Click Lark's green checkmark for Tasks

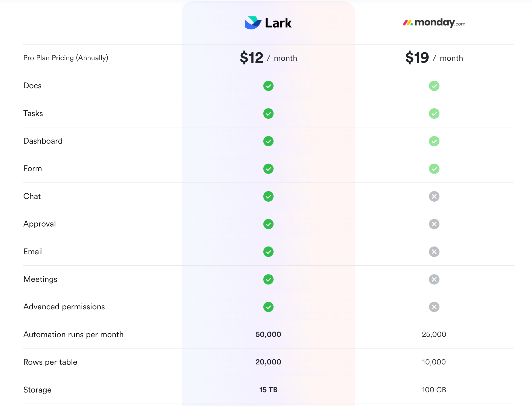(x=268, y=114)
